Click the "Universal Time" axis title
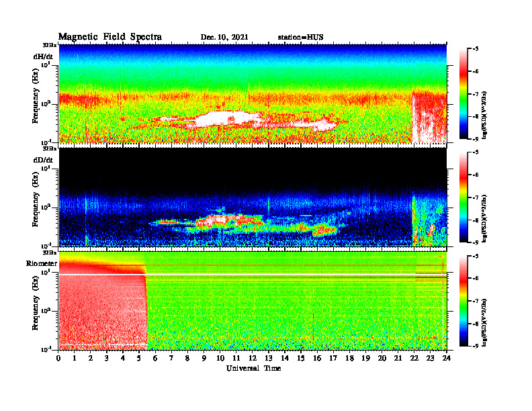The image size is (532, 411). click(x=253, y=368)
